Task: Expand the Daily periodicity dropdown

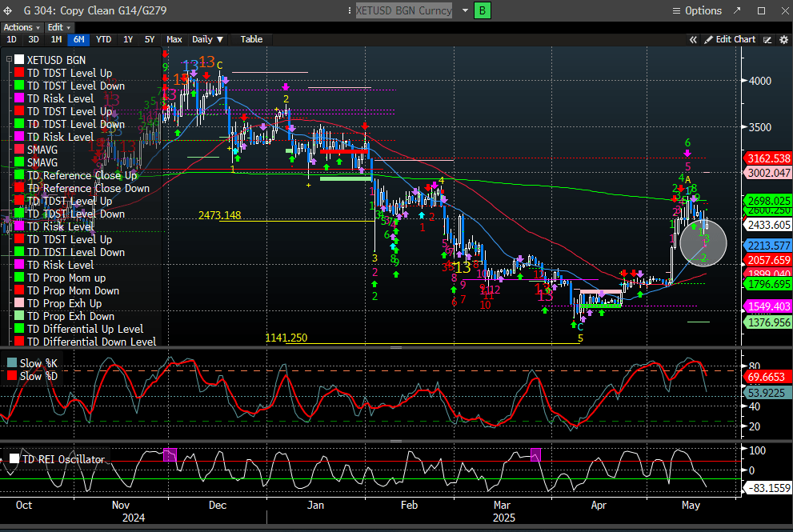Action: point(208,39)
